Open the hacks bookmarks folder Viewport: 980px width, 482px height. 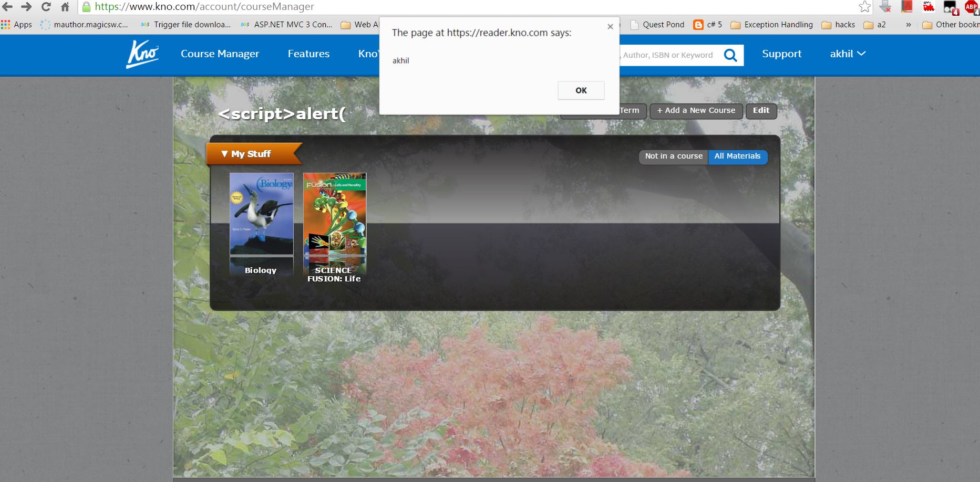[839, 25]
